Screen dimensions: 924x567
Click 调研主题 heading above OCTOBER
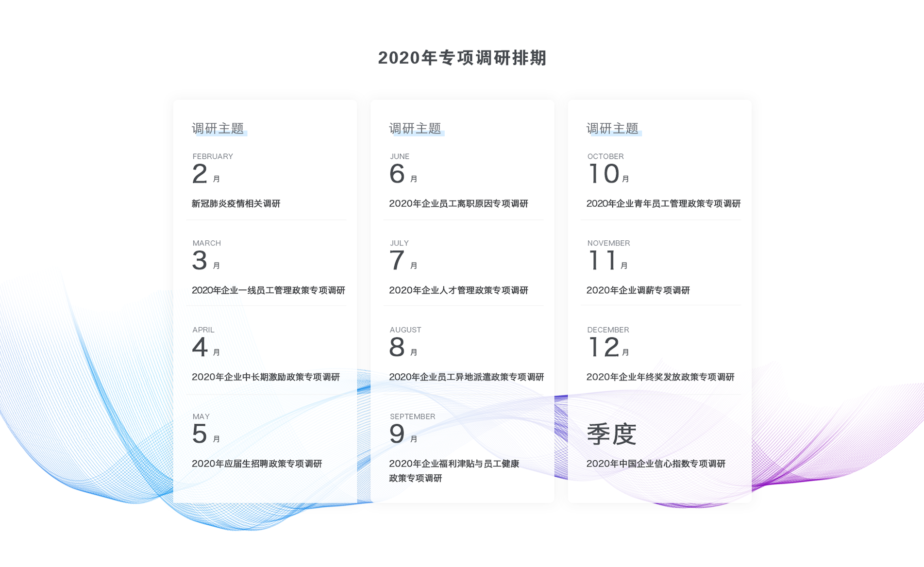coord(613,128)
